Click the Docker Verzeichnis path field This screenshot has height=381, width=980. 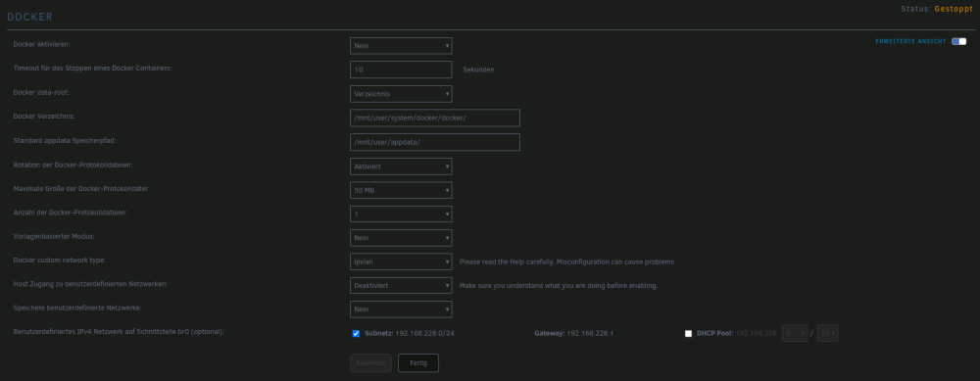pyautogui.click(x=435, y=119)
